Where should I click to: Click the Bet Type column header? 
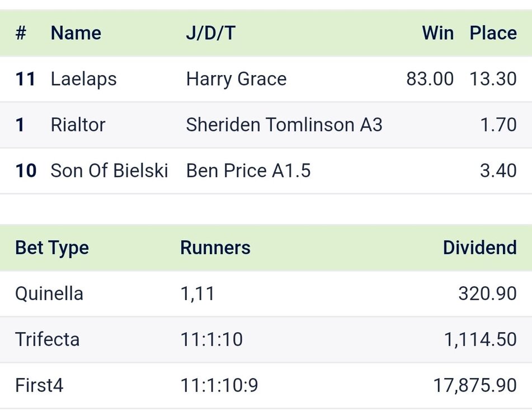click(x=52, y=248)
